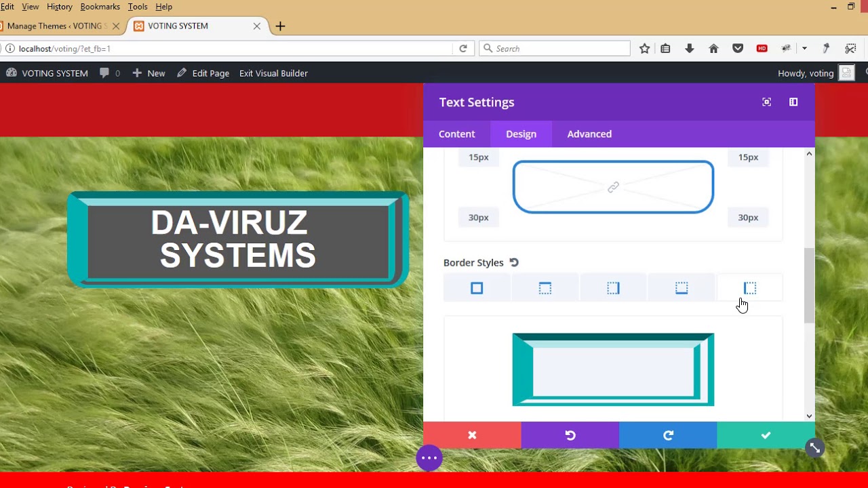This screenshot has width=868, height=488.
Task: Expand Text Settings modal to fullscreen
Action: point(767,102)
